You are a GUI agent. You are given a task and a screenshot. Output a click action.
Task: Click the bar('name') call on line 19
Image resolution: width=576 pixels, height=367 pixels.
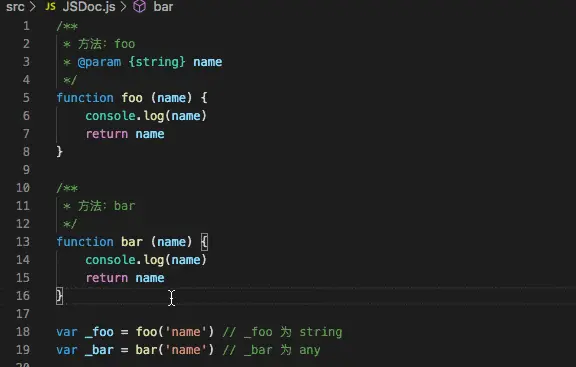point(175,350)
